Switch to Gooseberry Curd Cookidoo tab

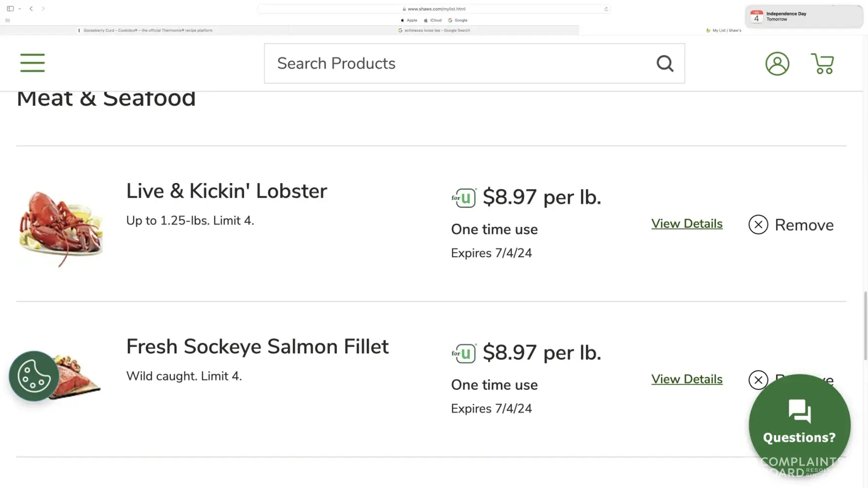(145, 30)
